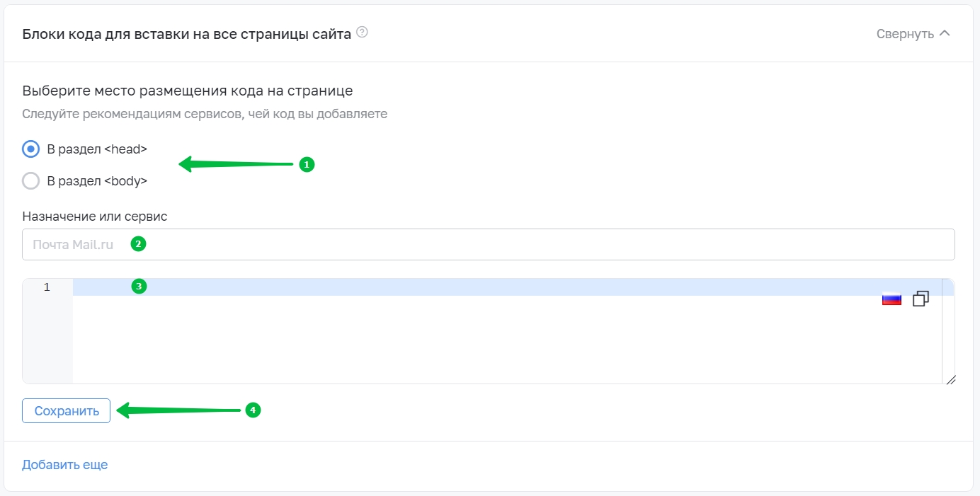This screenshot has height=496, width=980.
Task: Click the green number 2 badge
Action: pyautogui.click(x=138, y=244)
